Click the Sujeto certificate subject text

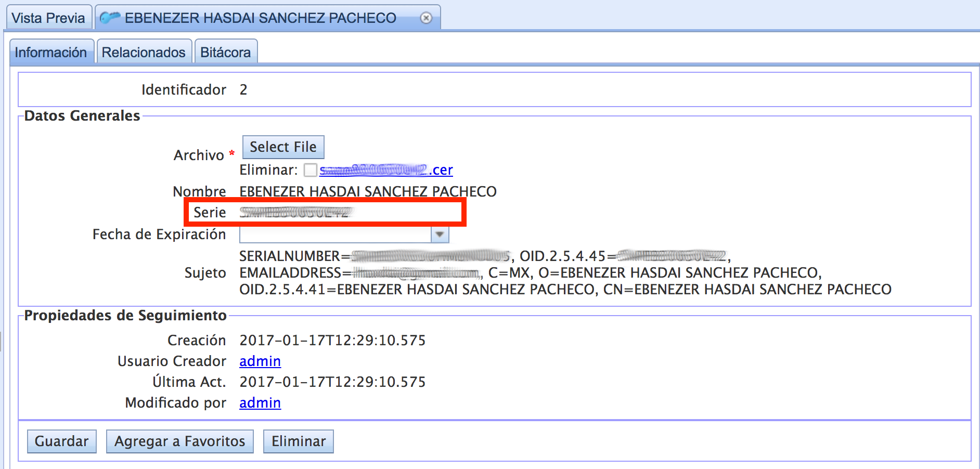click(565, 272)
